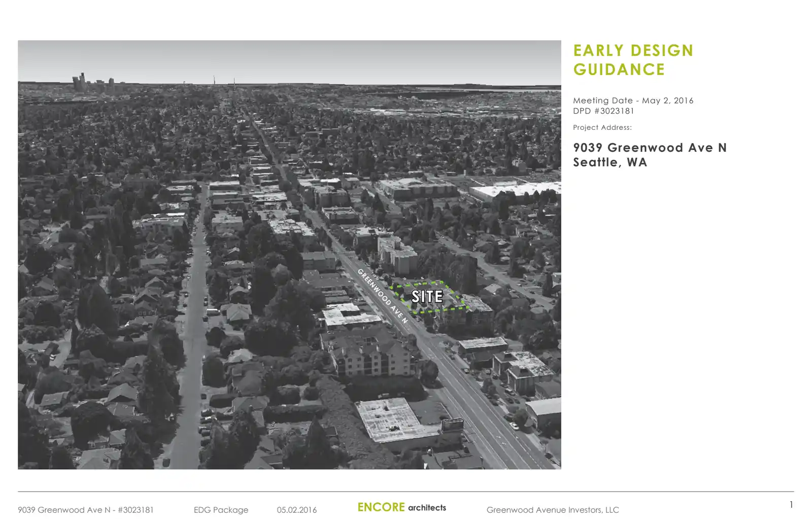The width and height of the screenshot is (812, 525).
Task: Click the SITE label on the aerial photo
Action: (427, 296)
